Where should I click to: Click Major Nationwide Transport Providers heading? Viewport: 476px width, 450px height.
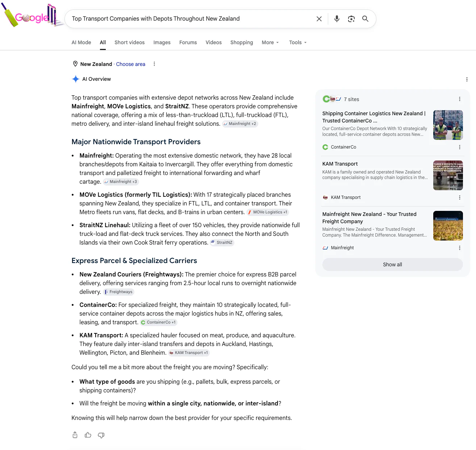coord(136,142)
